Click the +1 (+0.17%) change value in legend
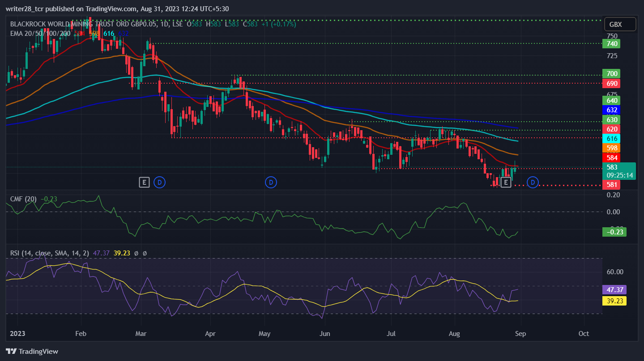This screenshot has height=361, width=644. [x=279, y=24]
